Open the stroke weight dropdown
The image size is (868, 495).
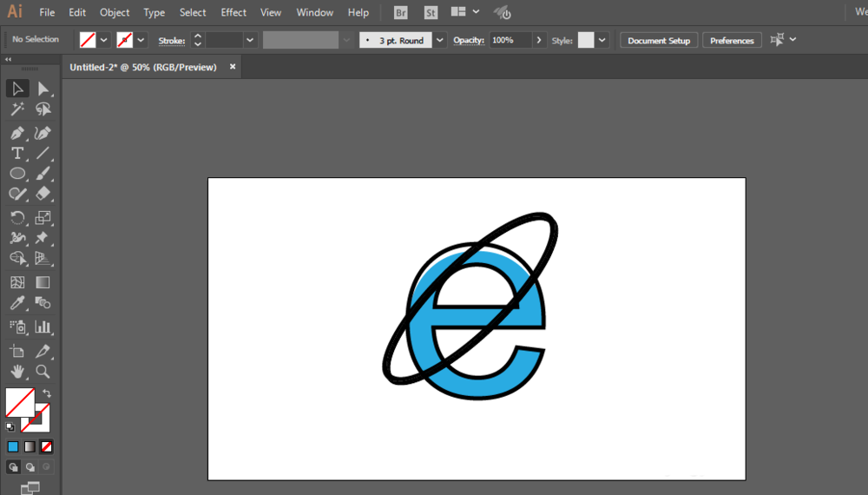click(x=250, y=40)
